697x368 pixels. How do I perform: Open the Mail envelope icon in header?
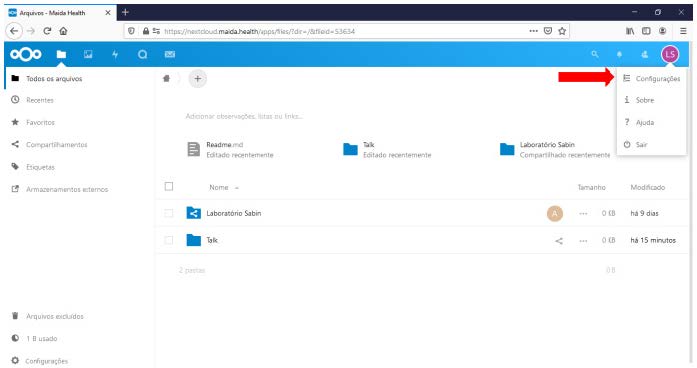170,54
